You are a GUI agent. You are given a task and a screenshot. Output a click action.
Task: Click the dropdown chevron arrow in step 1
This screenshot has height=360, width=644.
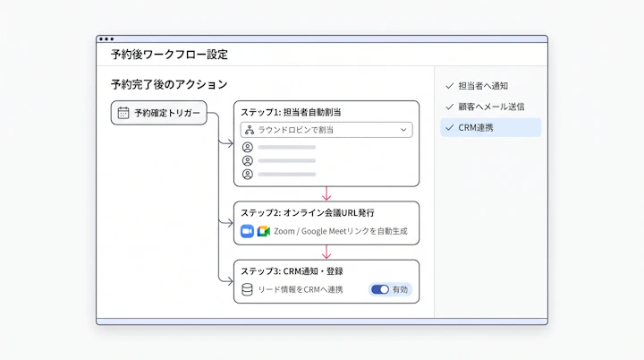click(x=403, y=130)
